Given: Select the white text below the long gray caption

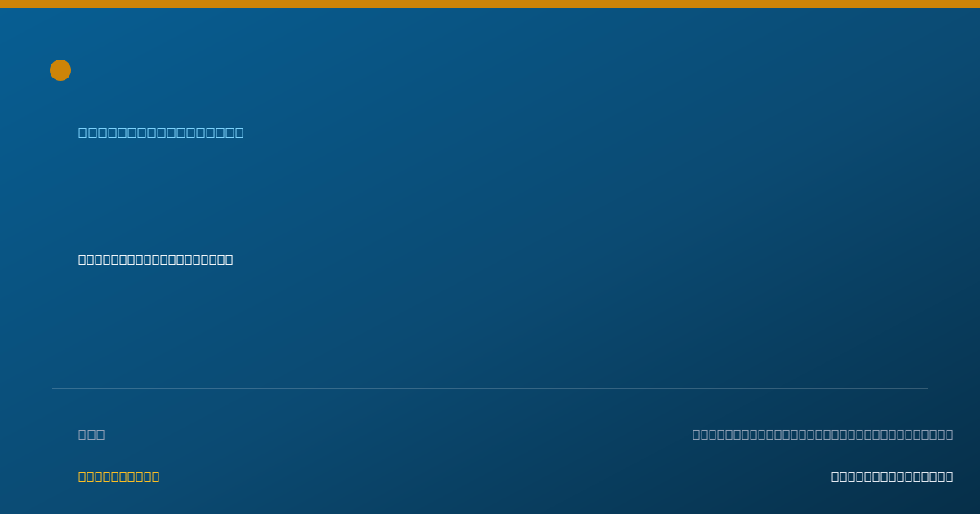Looking at the screenshot, I should (x=892, y=477).
